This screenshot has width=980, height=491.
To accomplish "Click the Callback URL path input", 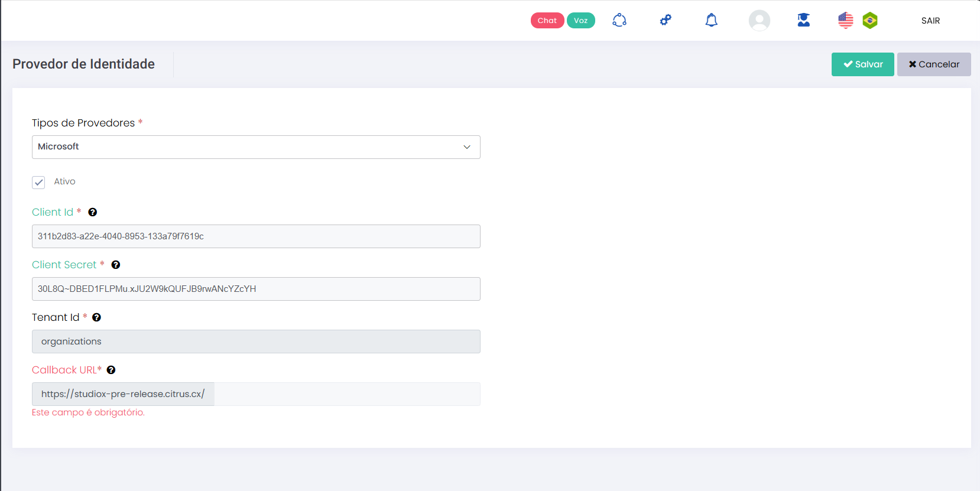I will (x=347, y=394).
